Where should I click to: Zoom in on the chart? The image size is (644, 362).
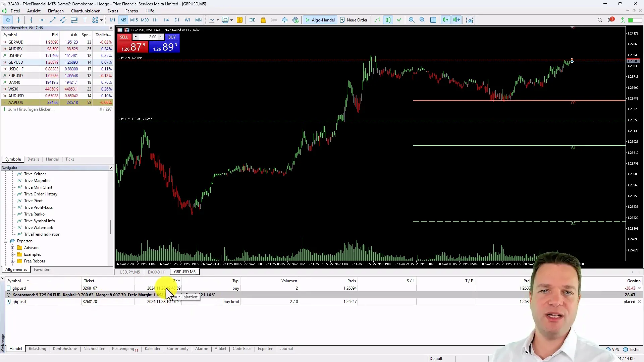[412, 20]
